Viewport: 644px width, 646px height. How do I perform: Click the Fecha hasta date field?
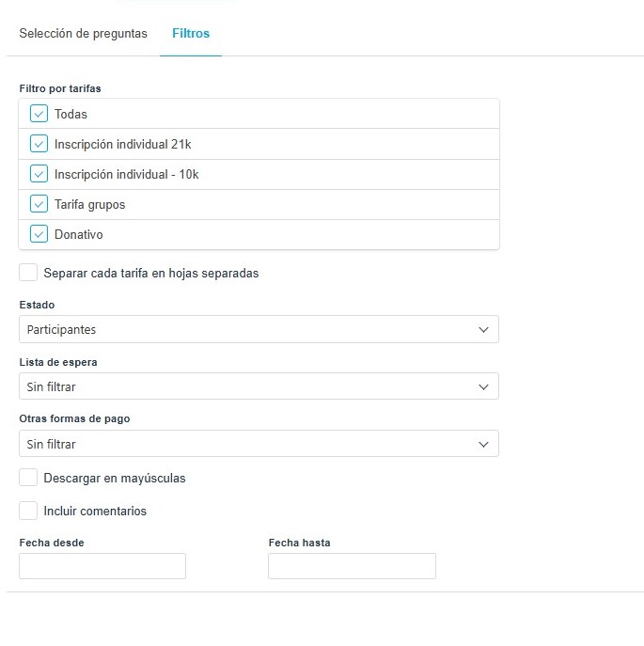coord(352,566)
